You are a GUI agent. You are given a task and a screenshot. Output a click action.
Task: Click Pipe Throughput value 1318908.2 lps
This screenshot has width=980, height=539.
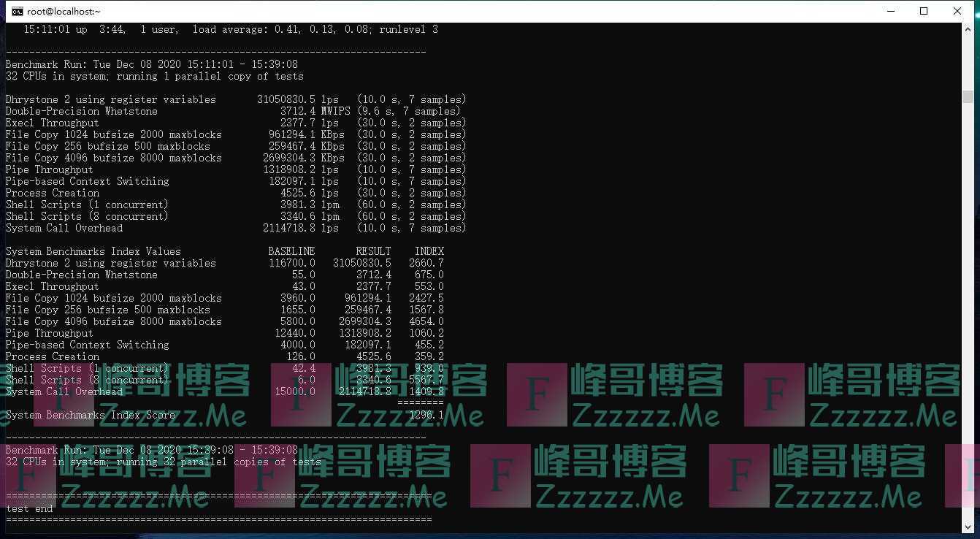[x=301, y=170]
